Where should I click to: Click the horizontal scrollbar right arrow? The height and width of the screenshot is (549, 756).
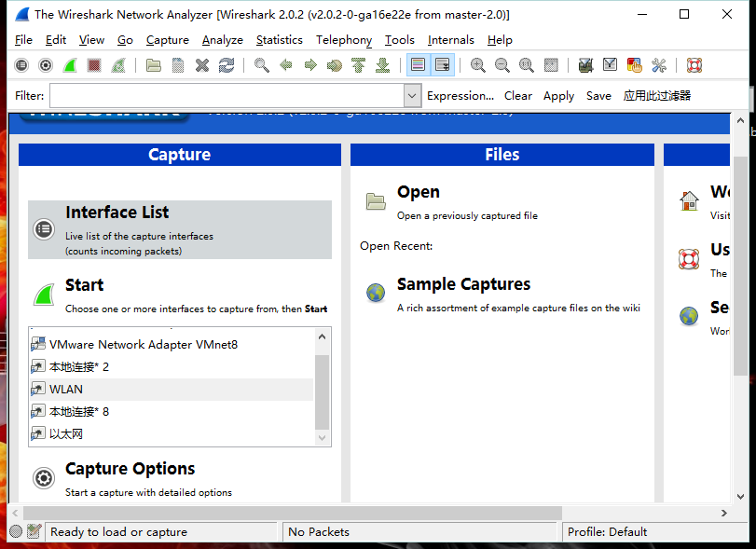point(723,513)
